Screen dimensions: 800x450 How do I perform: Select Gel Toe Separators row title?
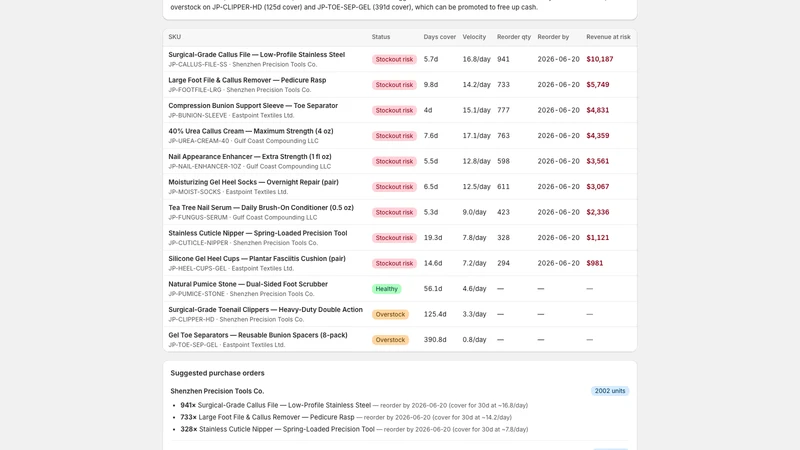click(x=258, y=335)
